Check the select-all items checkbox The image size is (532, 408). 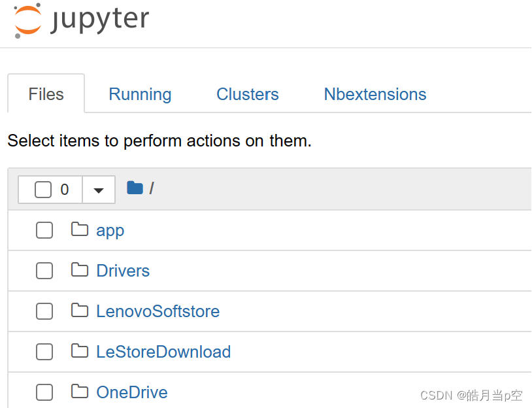point(44,189)
